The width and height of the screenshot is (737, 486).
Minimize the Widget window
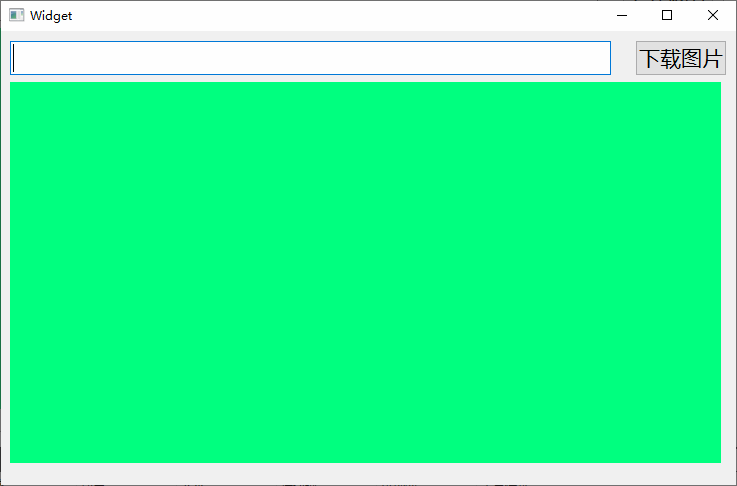click(x=622, y=15)
